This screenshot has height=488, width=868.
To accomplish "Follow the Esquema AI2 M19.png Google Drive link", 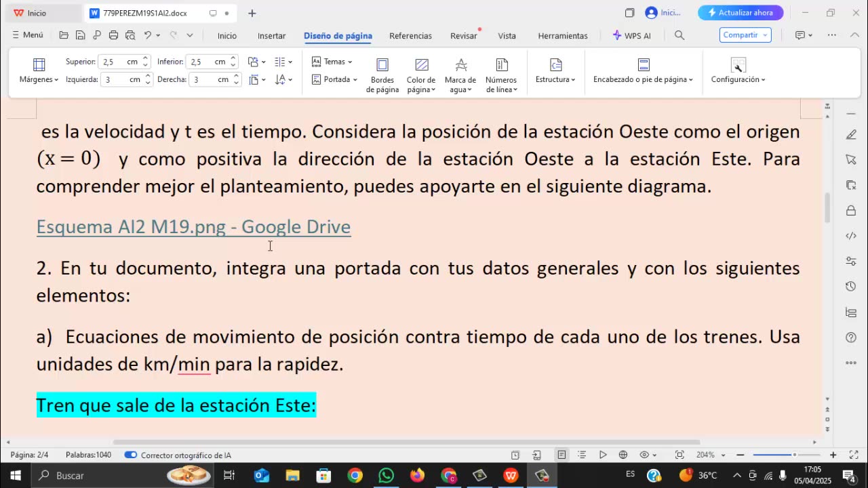I will pos(193,226).
